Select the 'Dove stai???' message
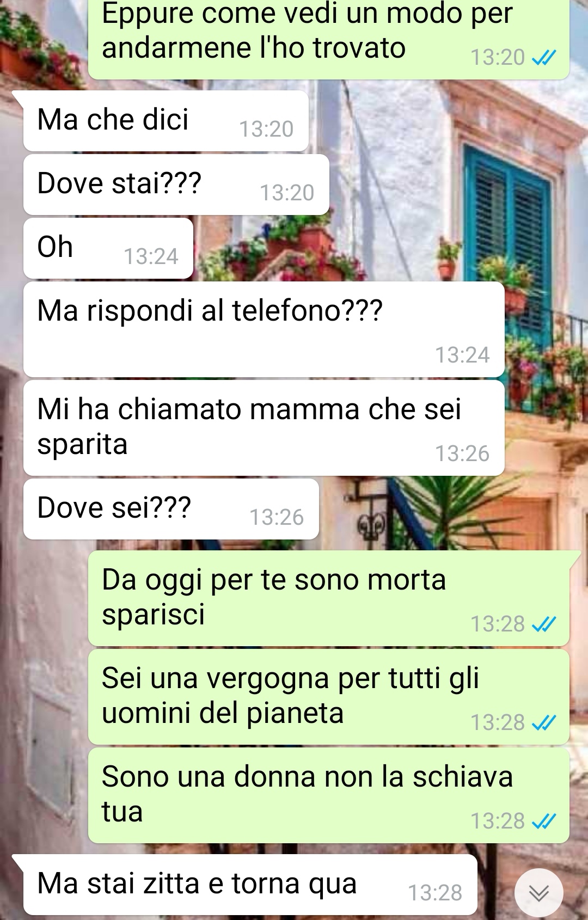This screenshot has height=920, width=588. (x=176, y=185)
